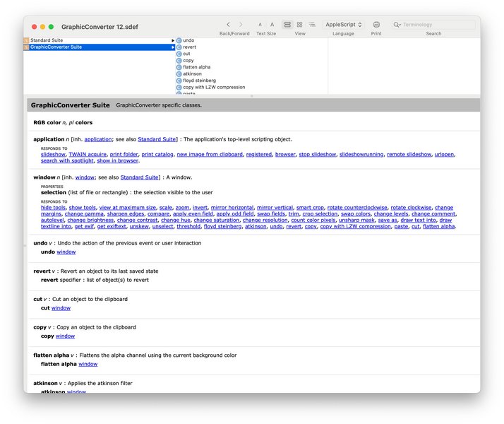504x424 pixels.
Task: Open Standard Suite link in application entry
Action: point(157,139)
